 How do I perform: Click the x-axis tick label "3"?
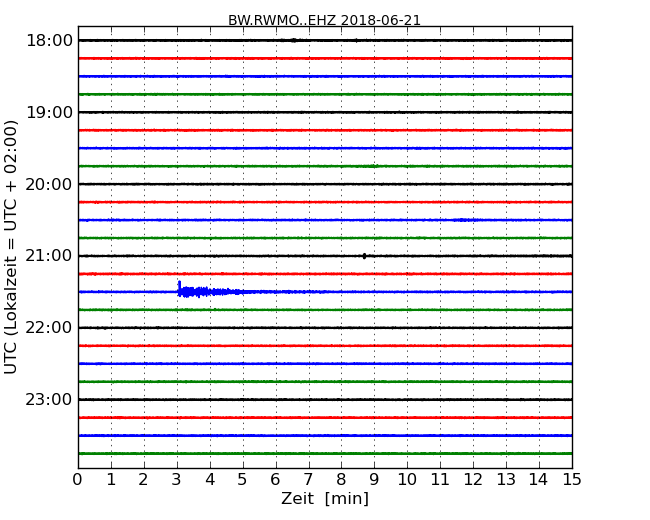[x=177, y=480]
